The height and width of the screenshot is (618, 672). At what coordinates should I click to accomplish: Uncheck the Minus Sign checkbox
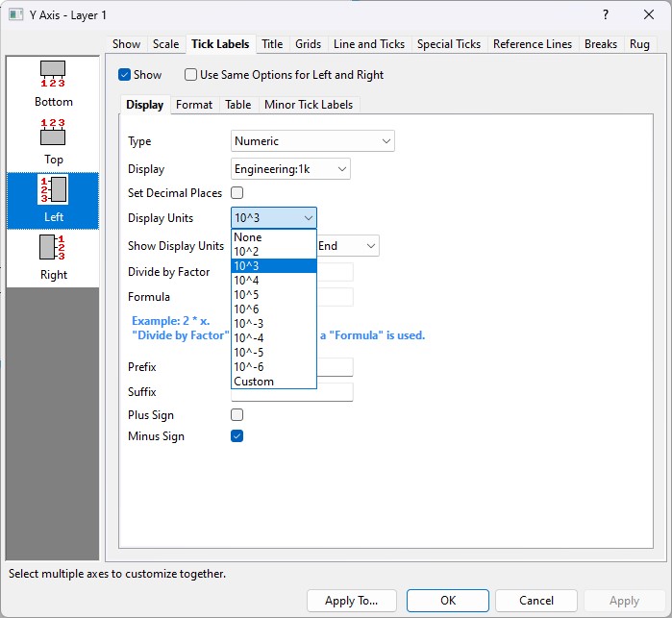tap(237, 435)
